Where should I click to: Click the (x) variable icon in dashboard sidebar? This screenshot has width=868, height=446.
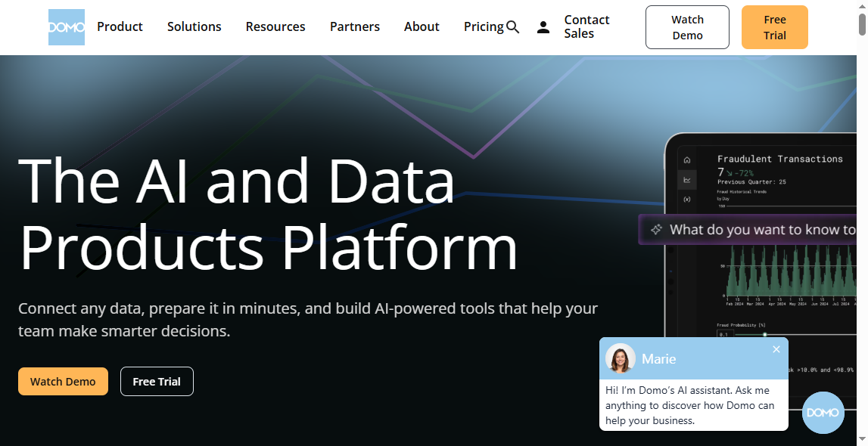[x=687, y=199]
